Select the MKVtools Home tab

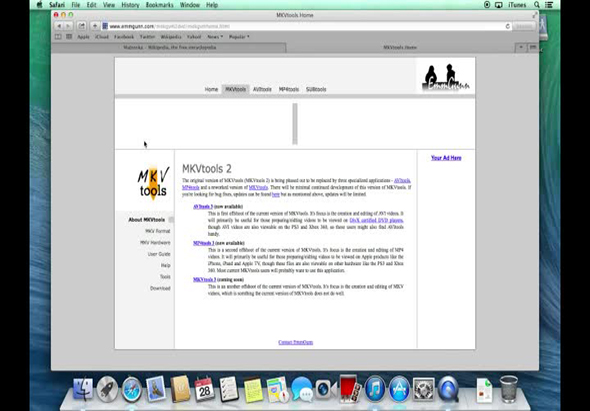click(x=400, y=47)
